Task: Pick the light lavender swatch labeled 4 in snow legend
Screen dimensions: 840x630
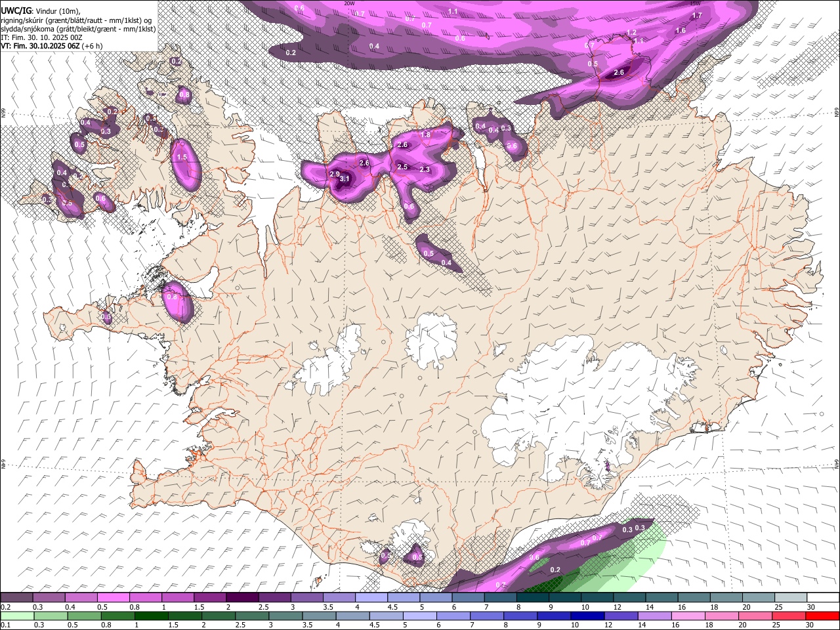Action: click(x=371, y=598)
